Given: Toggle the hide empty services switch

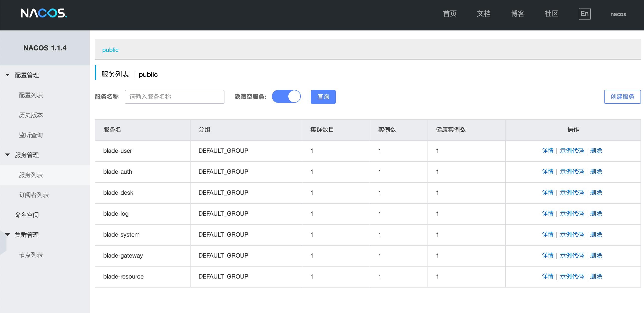Looking at the screenshot, I should 286,97.
